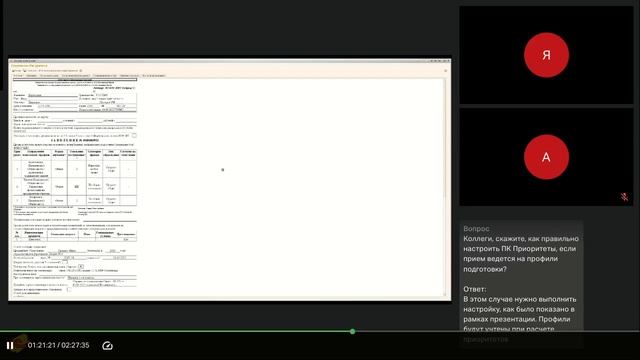Click the 'Ответ:' label in the chat panel
The height and width of the screenshot is (360, 640).
pyautogui.click(x=475, y=289)
